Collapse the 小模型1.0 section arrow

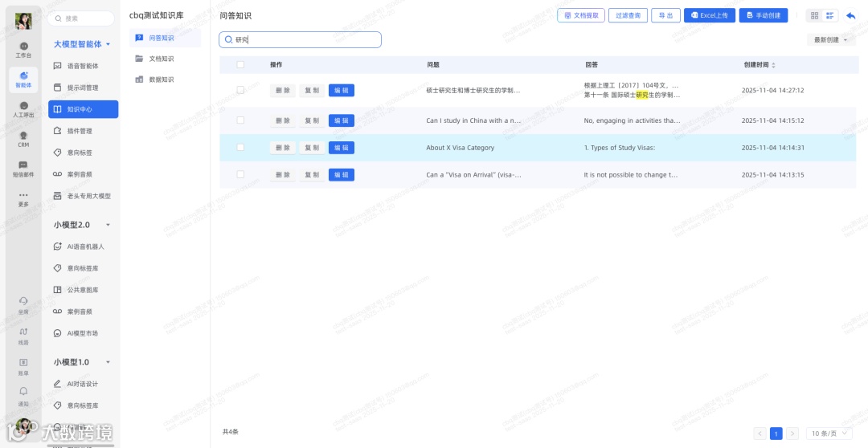(x=108, y=362)
